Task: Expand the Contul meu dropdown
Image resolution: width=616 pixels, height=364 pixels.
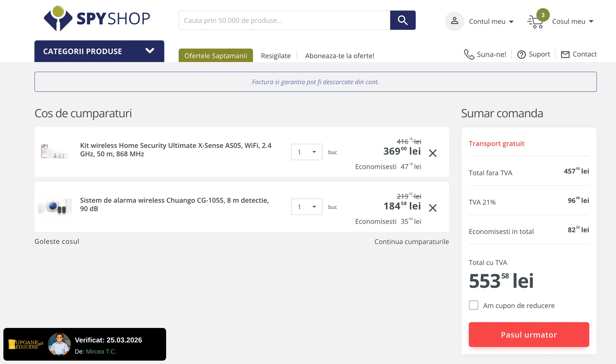Action: point(491,22)
